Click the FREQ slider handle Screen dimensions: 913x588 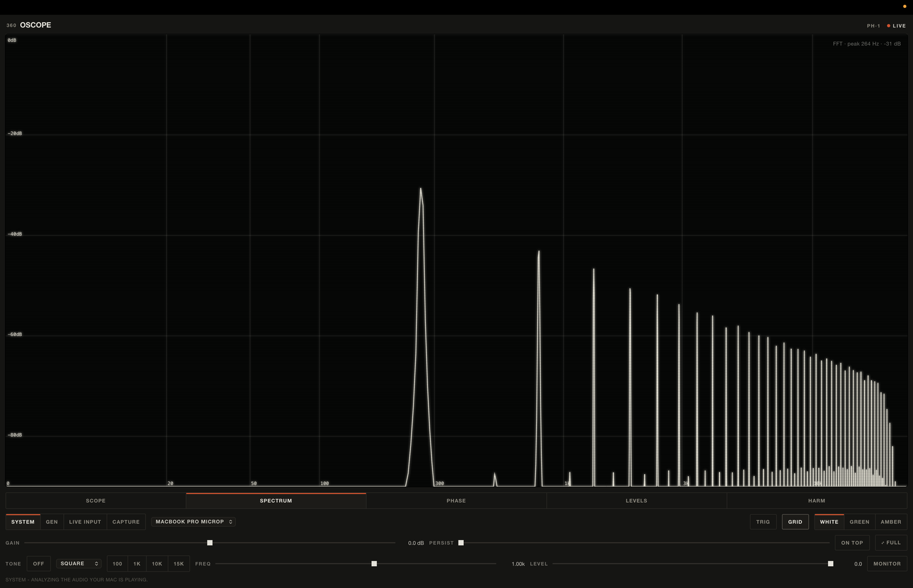coord(374,564)
